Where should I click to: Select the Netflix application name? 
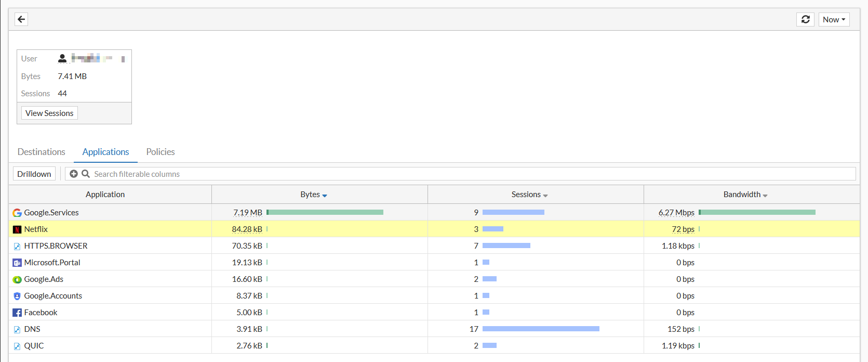point(36,229)
